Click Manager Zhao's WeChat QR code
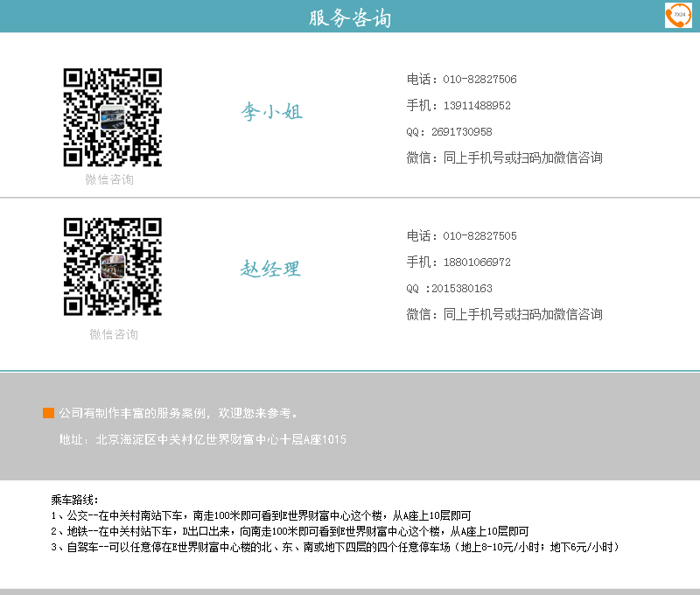This screenshot has width=700, height=595. pos(113,267)
